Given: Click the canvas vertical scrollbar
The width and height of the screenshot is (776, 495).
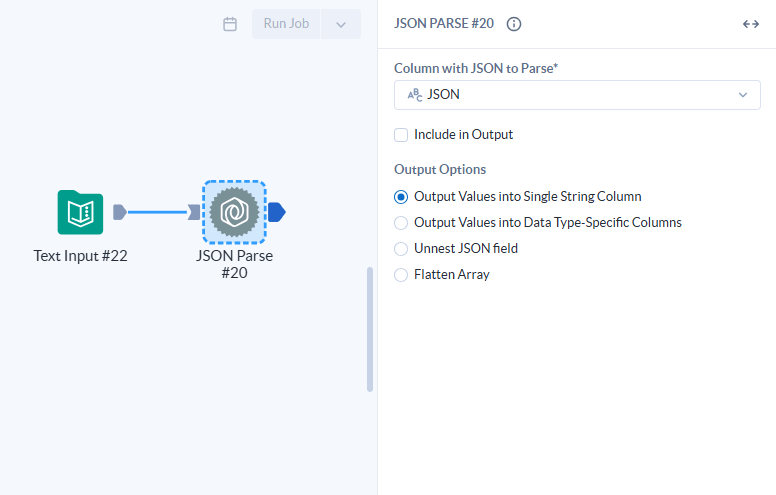Looking at the screenshot, I should click(x=370, y=330).
